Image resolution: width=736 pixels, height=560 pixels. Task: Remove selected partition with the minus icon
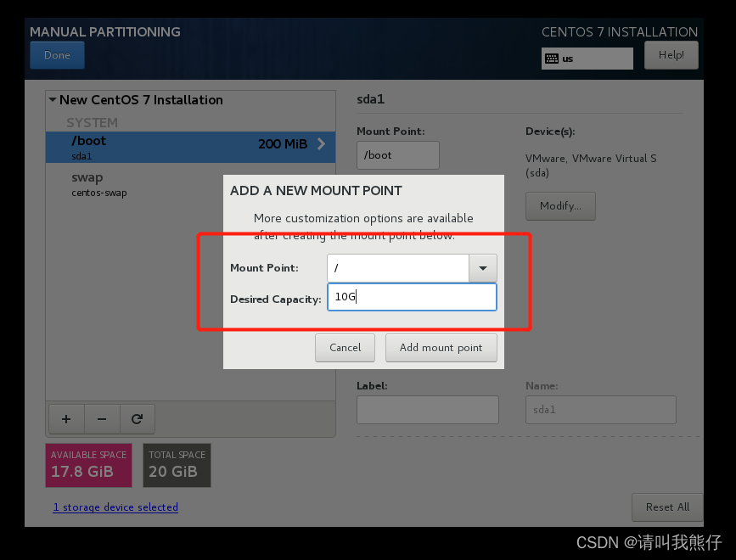102,418
